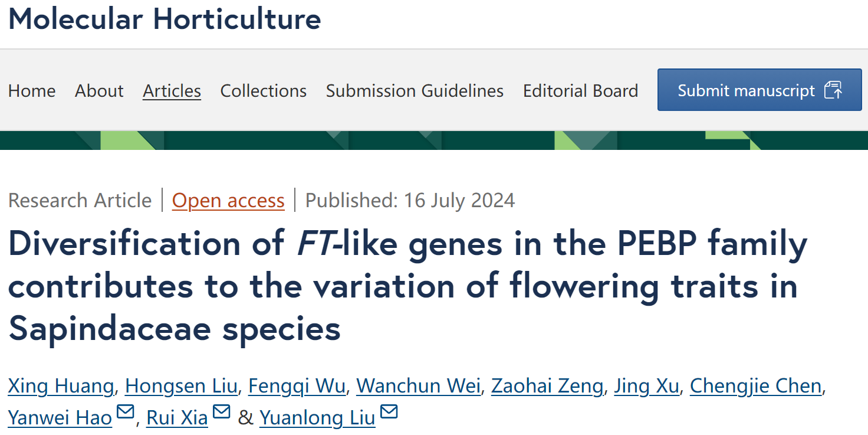The image size is (868, 435).
Task: Click author name Hongsen Liu
Action: click(x=181, y=386)
